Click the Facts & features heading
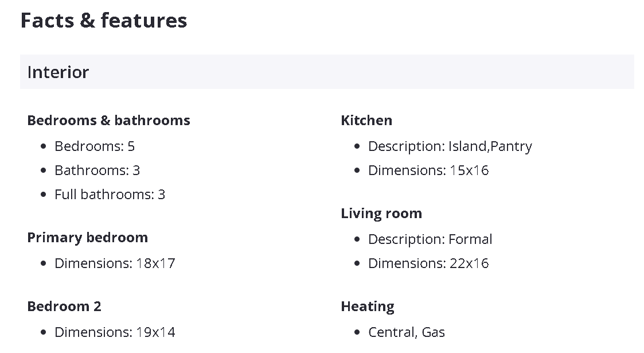 (x=104, y=21)
